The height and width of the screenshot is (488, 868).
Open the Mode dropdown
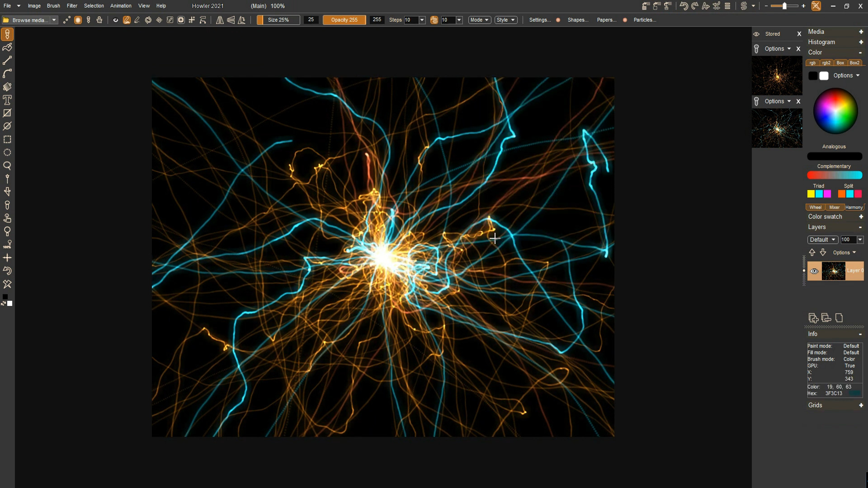click(479, 20)
